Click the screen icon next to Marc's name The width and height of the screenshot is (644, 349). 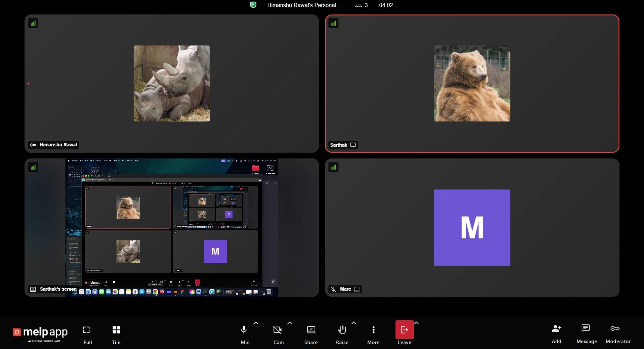356,289
